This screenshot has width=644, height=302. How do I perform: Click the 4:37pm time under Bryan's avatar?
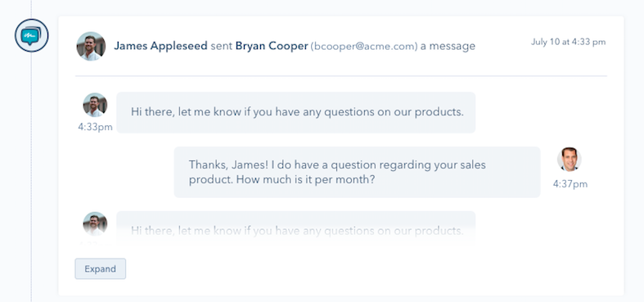coord(570,184)
